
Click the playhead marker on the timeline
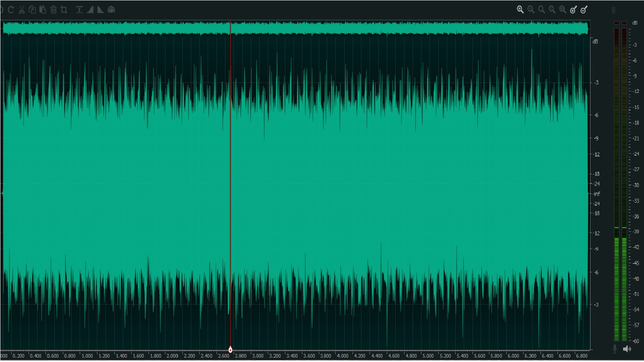tap(230, 349)
